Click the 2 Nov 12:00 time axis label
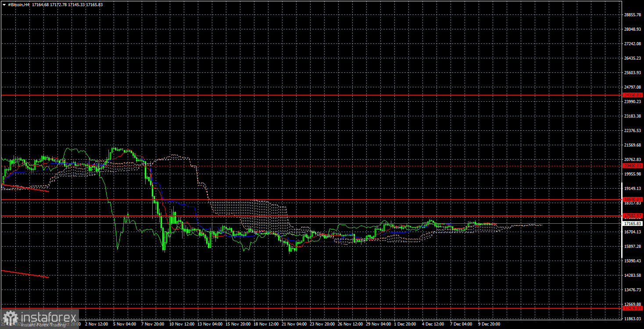The image size is (644, 329). 96,324
